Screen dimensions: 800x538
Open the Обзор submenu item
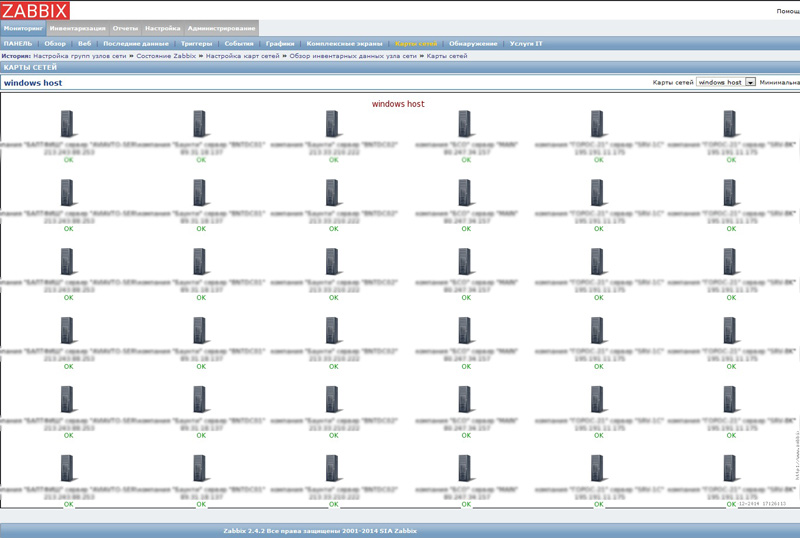coord(55,44)
